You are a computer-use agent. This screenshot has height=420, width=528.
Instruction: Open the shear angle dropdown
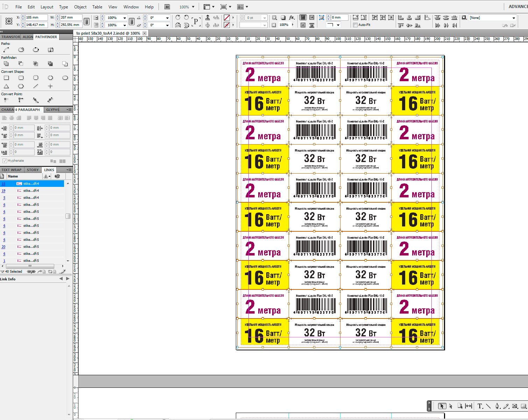pos(167,25)
